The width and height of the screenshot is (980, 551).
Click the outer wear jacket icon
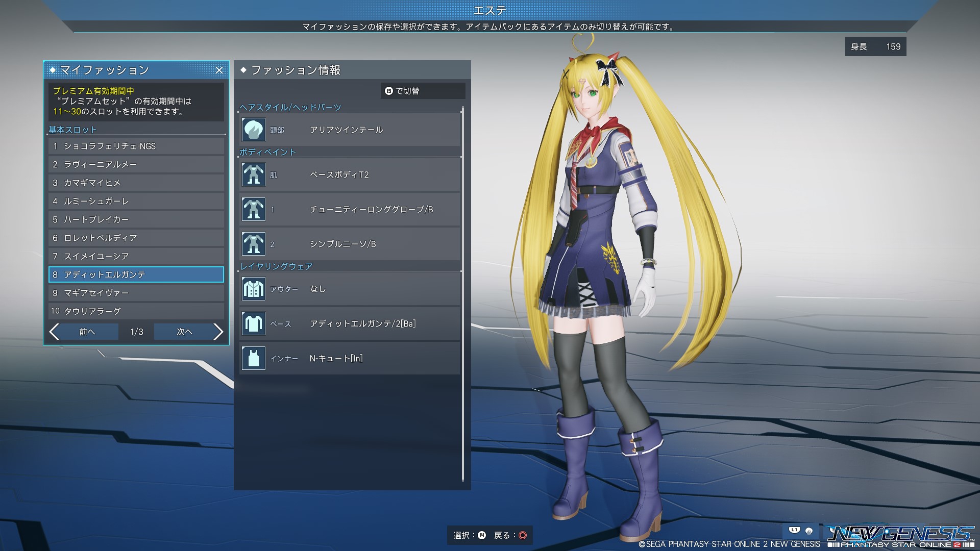click(253, 289)
